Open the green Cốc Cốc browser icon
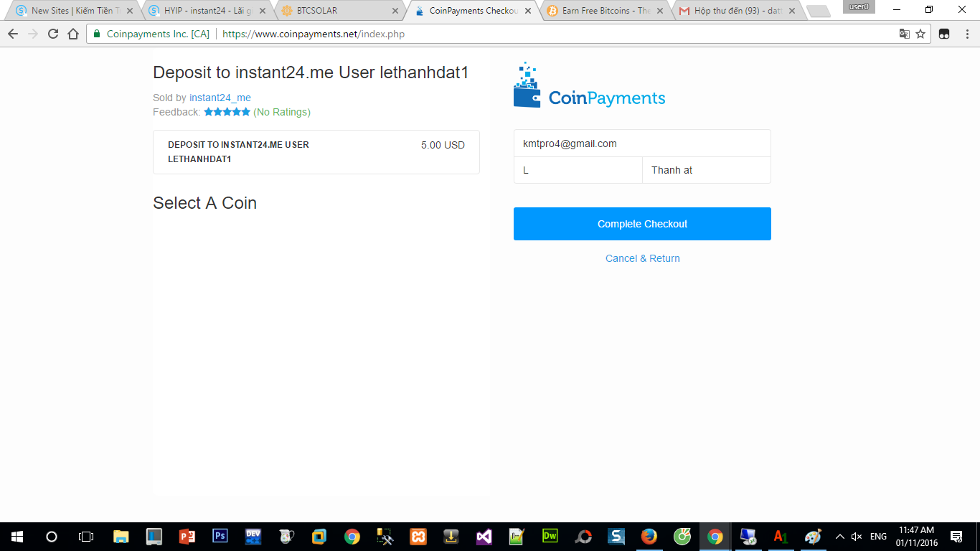The width and height of the screenshot is (980, 551). [x=682, y=537]
